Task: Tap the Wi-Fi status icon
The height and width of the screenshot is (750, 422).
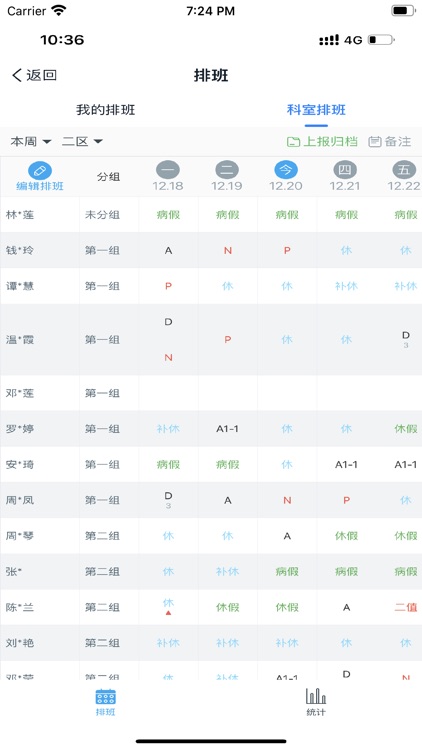Action: coord(59,11)
